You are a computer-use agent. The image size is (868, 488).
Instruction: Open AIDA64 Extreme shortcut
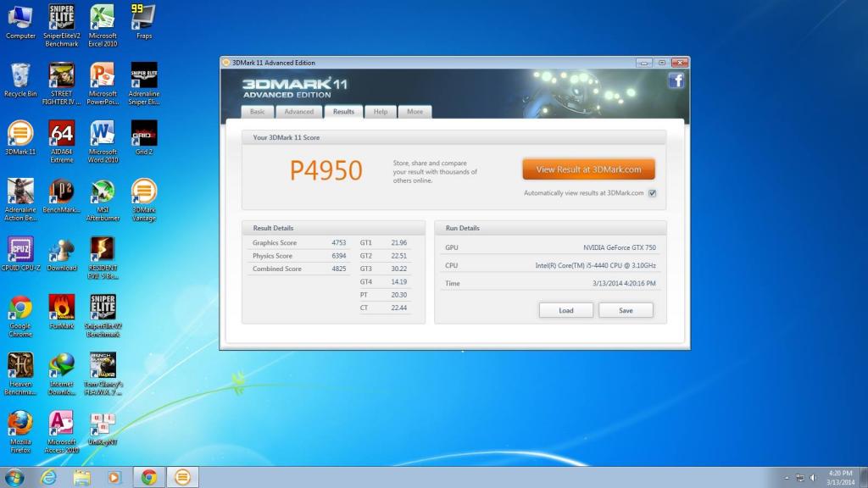[x=61, y=141]
